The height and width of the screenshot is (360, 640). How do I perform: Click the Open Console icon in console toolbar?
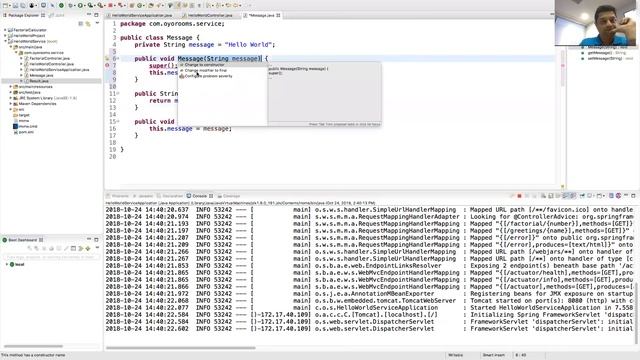point(600,196)
